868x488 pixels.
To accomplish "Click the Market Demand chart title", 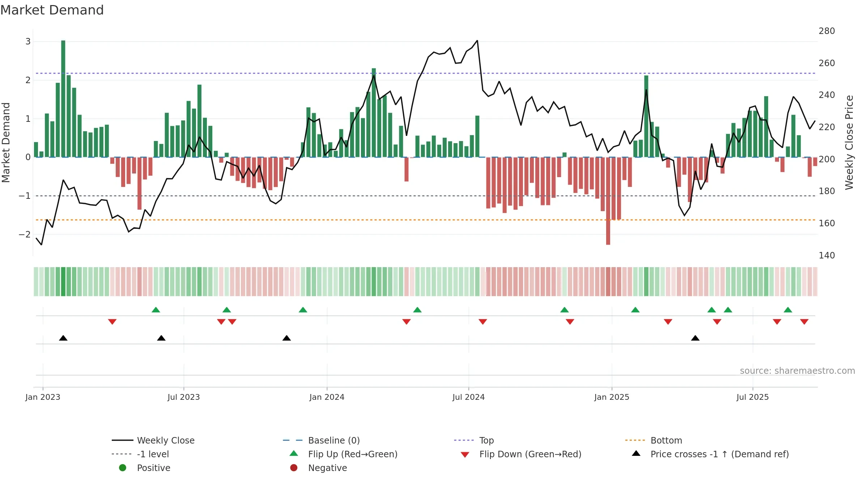I will [x=52, y=10].
